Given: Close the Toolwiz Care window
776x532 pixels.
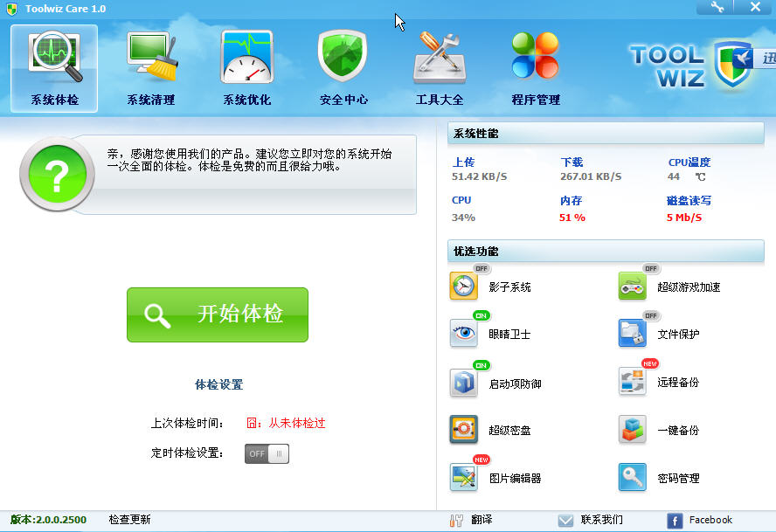Looking at the screenshot, I should click(x=755, y=7).
